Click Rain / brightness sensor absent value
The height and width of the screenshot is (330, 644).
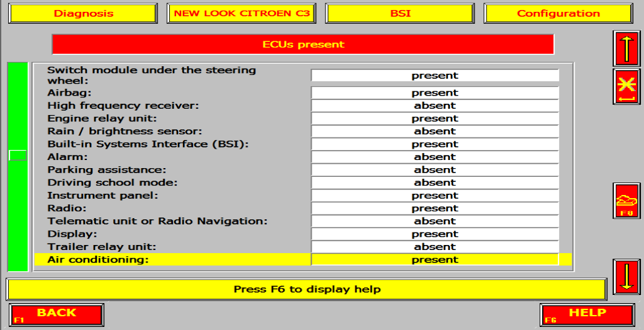[x=435, y=131]
